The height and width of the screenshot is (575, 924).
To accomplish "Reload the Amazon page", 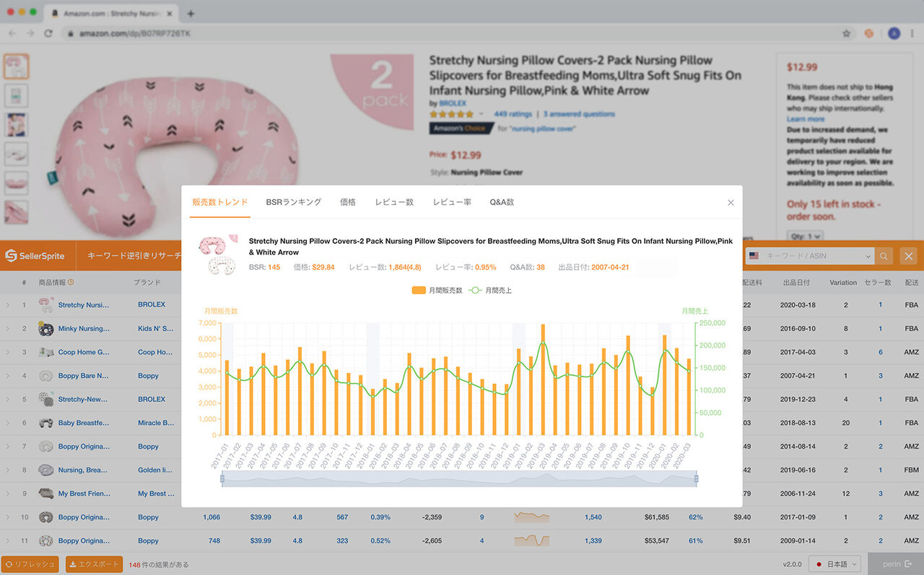I will coord(48,33).
